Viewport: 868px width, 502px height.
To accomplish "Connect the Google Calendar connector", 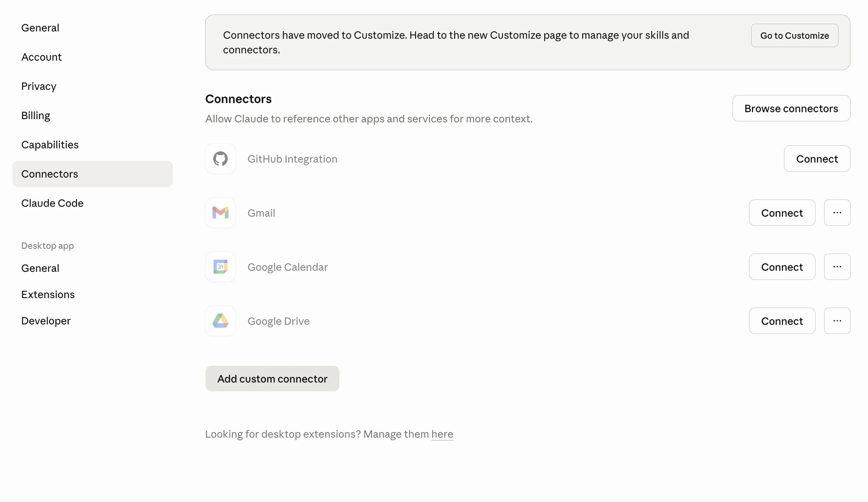I will pyautogui.click(x=782, y=267).
